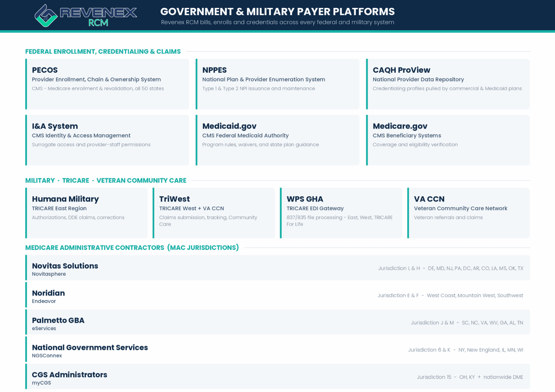Click the Jurisdiction E & F regions text

coord(450,296)
